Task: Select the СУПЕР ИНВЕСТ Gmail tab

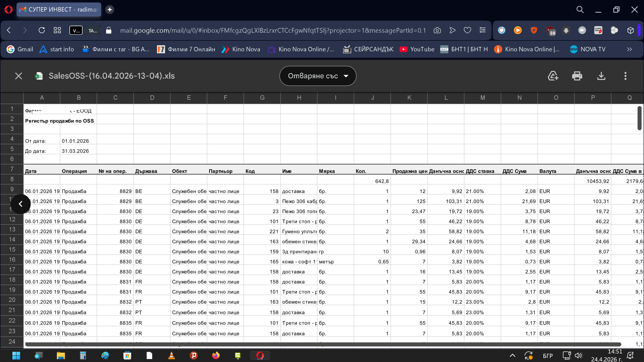Action: click(59, 10)
